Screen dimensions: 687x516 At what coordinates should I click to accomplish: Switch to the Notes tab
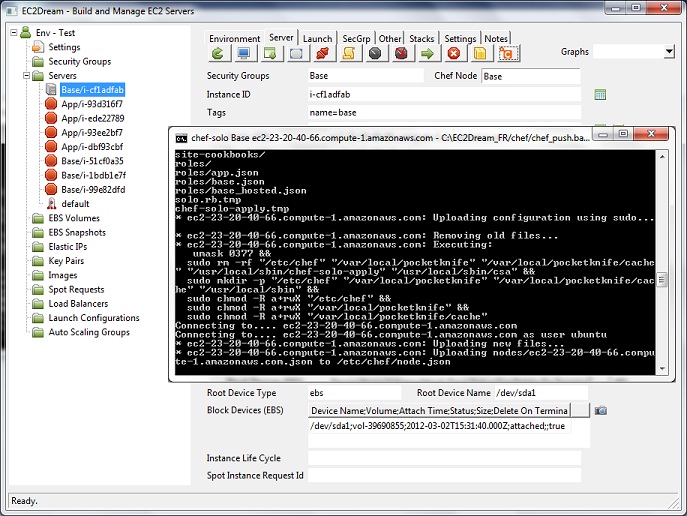[x=496, y=39]
